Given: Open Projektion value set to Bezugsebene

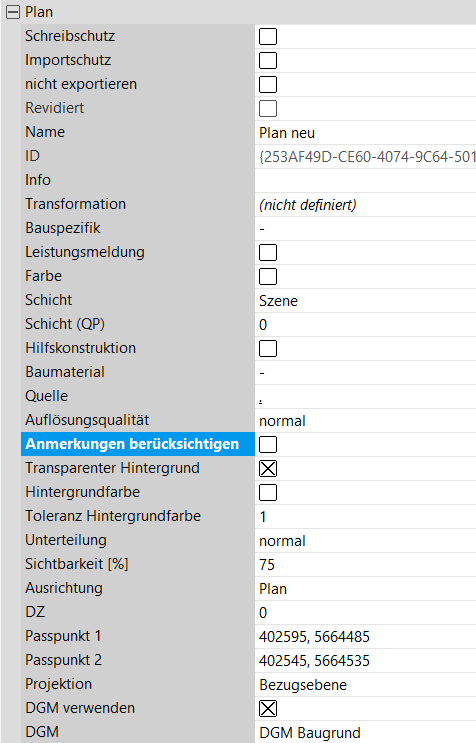Looking at the screenshot, I should pyautogui.click(x=365, y=684).
